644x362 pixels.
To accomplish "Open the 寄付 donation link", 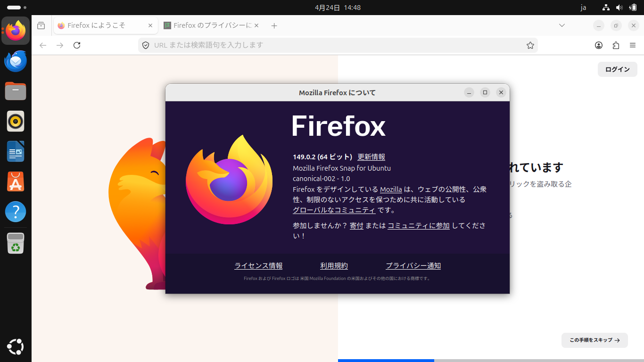I will point(356,226).
